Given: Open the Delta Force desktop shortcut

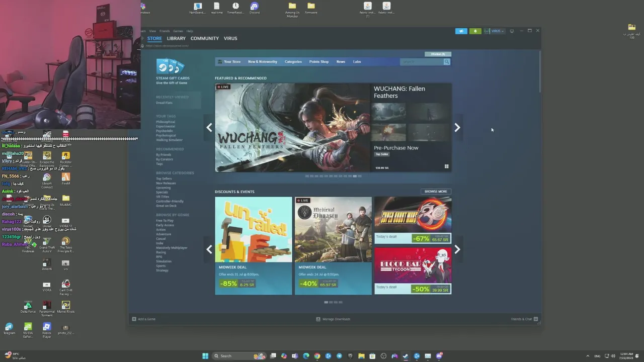Looking at the screenshot, I should coord(28,307).
